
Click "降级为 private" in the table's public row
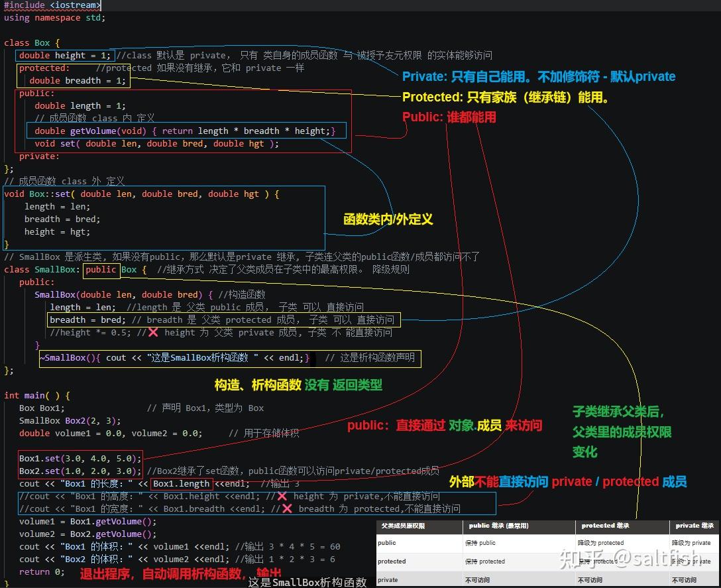click(x=691, y=543)
